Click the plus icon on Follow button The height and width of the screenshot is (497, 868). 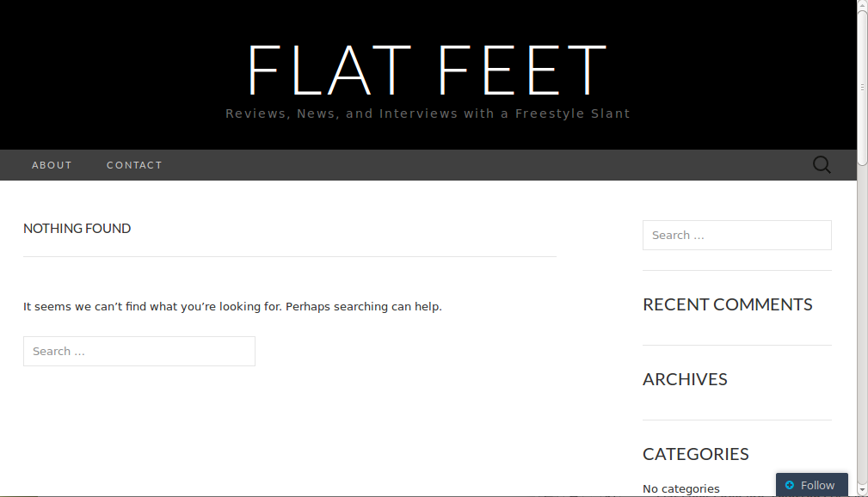pyautogui.click(x=790, y=485)
